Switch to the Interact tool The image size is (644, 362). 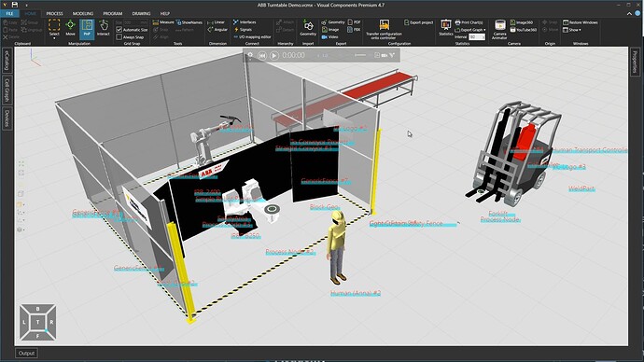tap(103, 28)
